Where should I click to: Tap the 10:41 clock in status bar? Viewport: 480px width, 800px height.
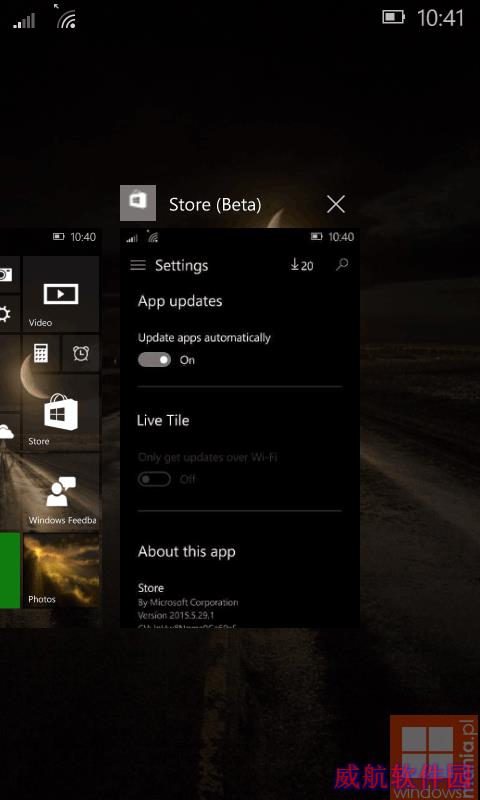click(x=440, y=19)
